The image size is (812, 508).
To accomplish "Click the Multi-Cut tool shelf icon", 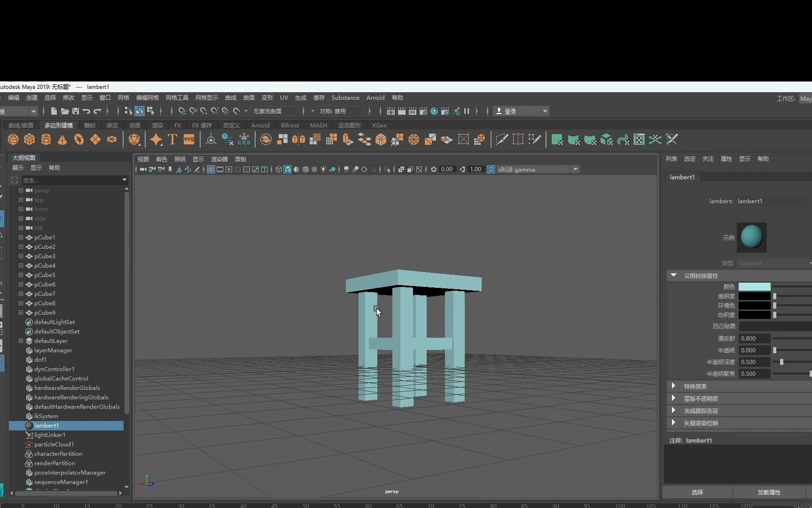I will 501,139.
